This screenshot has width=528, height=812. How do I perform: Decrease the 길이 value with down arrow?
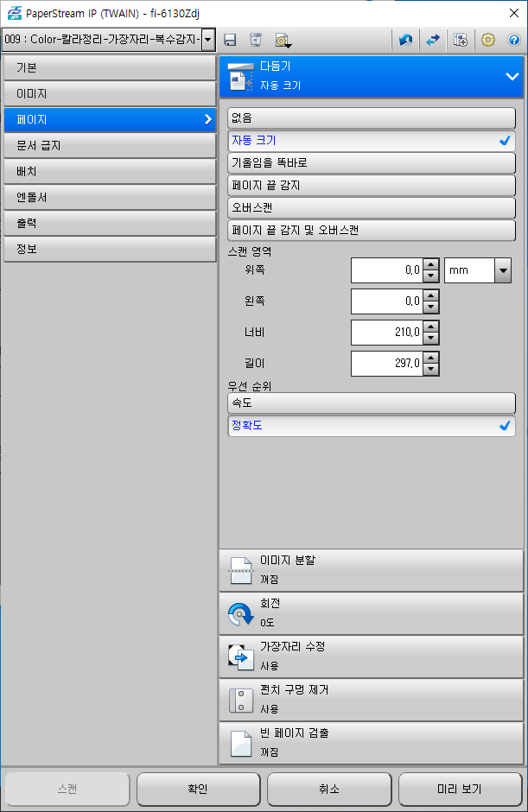431,370
